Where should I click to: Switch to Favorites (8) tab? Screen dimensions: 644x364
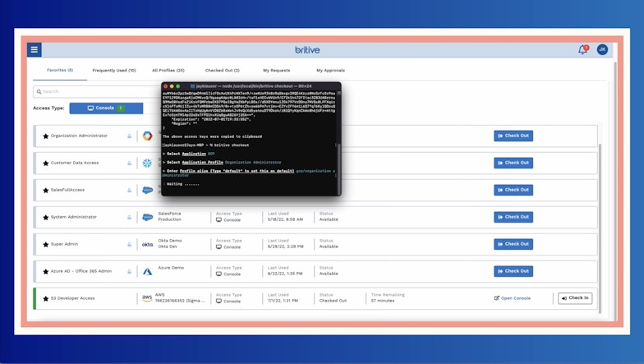click(60, 71)
